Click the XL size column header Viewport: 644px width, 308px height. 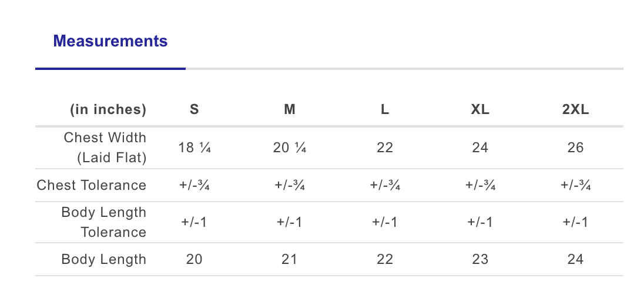480,109
